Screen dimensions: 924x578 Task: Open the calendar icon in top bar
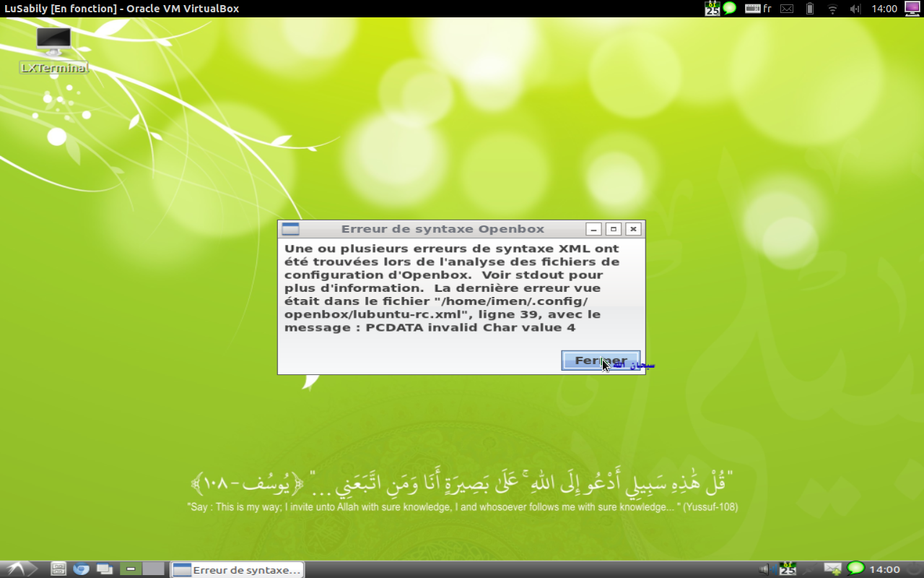tap(712, 9)
